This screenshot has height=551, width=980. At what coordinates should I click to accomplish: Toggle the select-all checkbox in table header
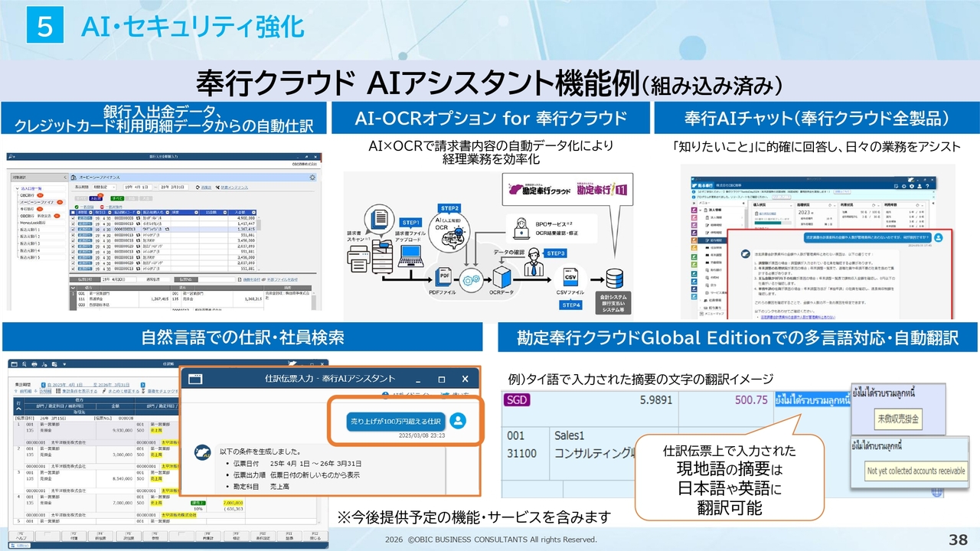pos(73,211)
